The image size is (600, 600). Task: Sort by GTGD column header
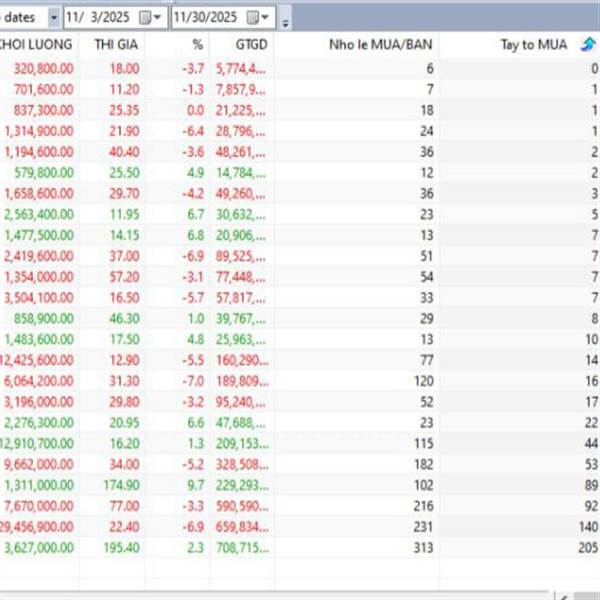coord(251,44)
